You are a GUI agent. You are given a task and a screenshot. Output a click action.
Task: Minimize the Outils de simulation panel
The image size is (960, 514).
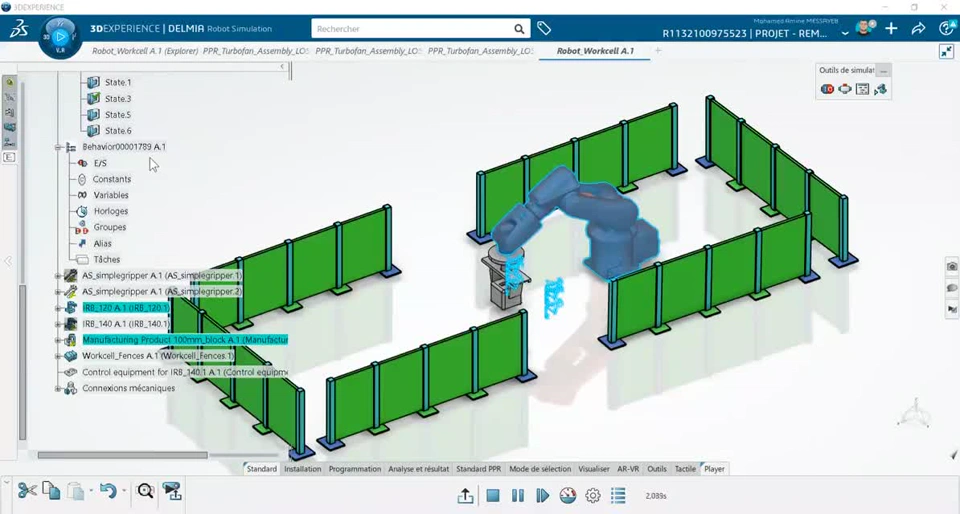click(883, 70)
